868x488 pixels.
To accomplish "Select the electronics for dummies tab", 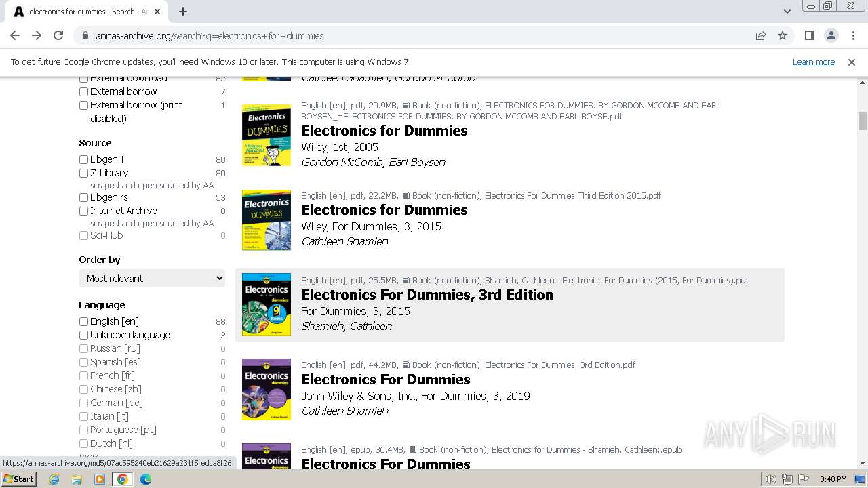I will [x=87, y=12].
